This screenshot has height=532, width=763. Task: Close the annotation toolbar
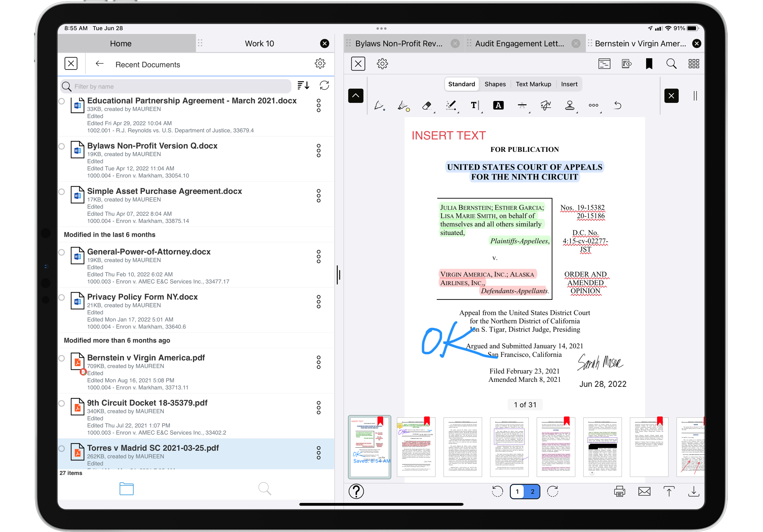[x=671, y=96]
